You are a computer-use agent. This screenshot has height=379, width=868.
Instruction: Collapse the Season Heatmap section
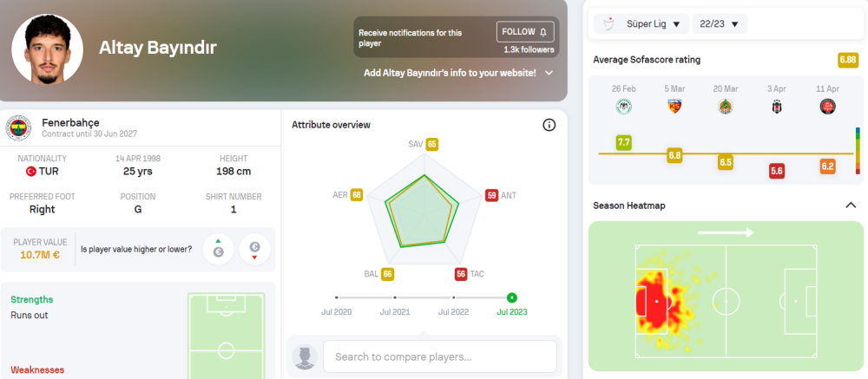coord(851,206)
